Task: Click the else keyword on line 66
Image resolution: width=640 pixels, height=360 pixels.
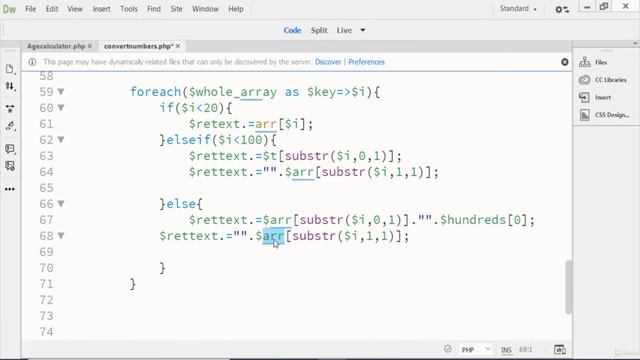Action: pos(180,204)
